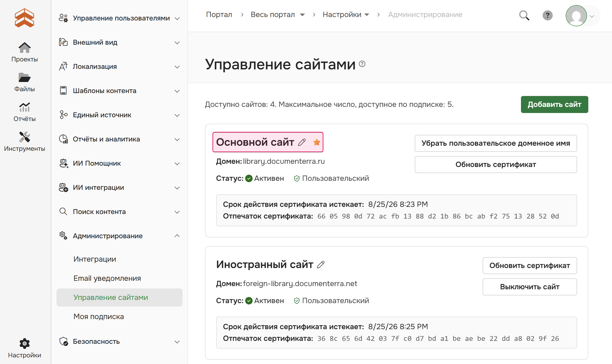Expand Поиск контента chevron
The height and width of the screenshot is (364, 612).
pyautogui.click(x=177, y=212)
